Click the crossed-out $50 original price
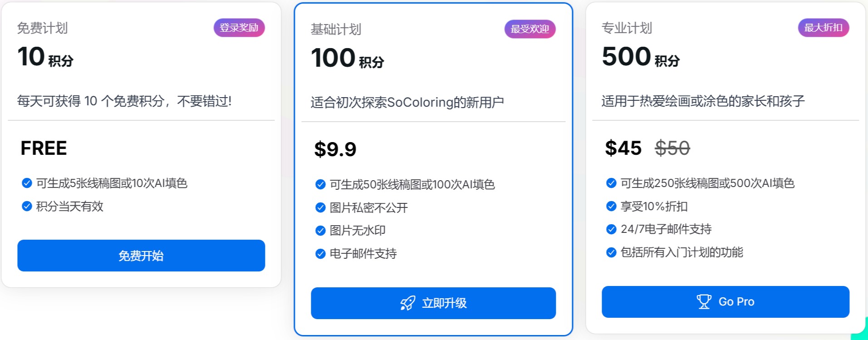This screenshot has height=340, width=868. click(x=672, y=148)
